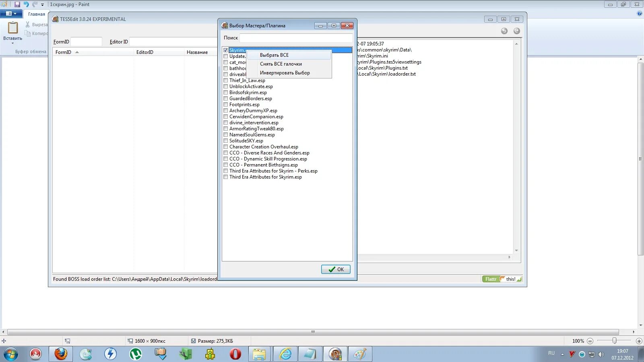
Task: Click the Paint horizontal scrollbar thumb
Action: coord(313,332)
